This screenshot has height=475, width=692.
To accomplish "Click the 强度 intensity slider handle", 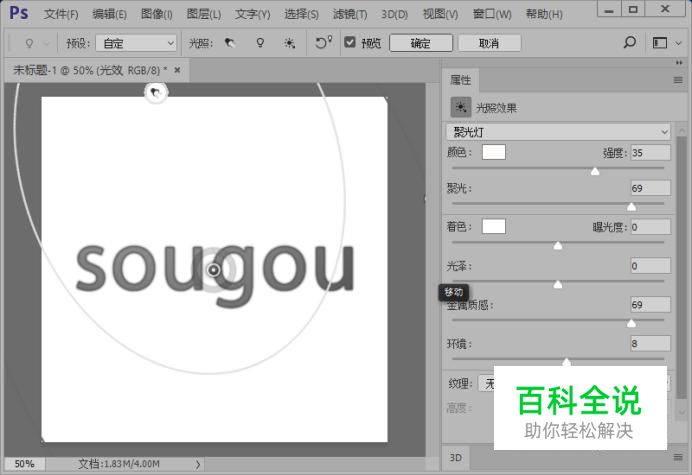I will (595, 171).
